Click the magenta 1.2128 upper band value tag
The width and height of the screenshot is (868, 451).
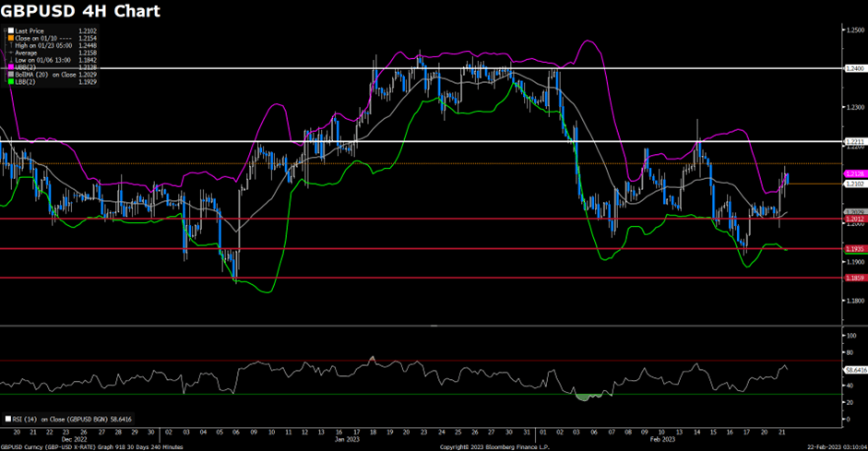[x=853, y=173]
